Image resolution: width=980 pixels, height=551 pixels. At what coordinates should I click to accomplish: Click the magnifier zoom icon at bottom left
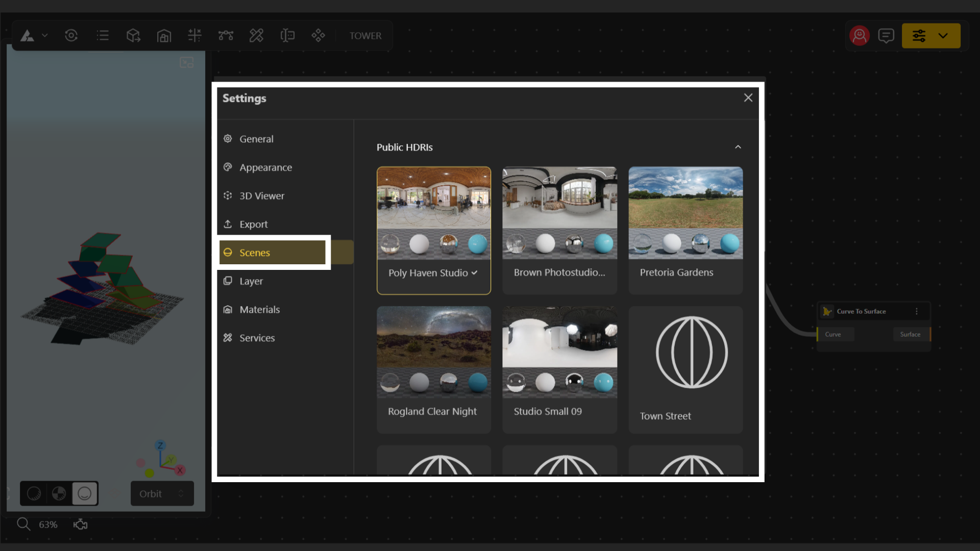[23, 524]
